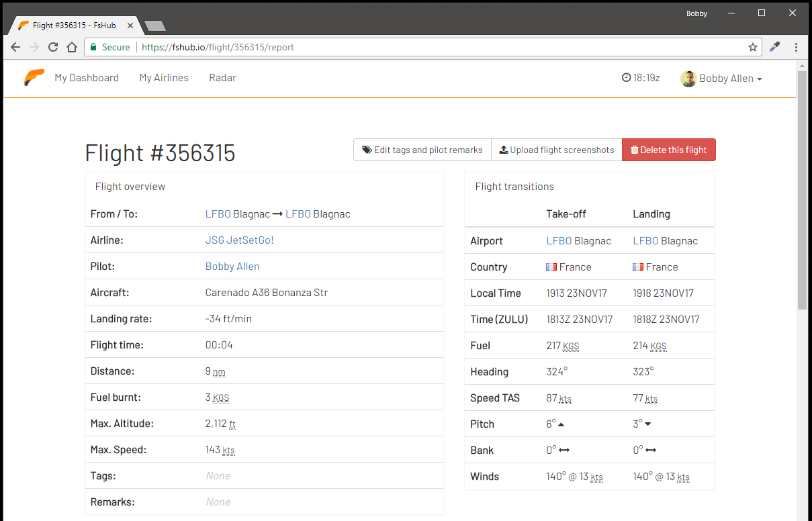Open My Airlines nav item
Image resolution: width=812 pixels, height=521 pixels.
(164, 78)
